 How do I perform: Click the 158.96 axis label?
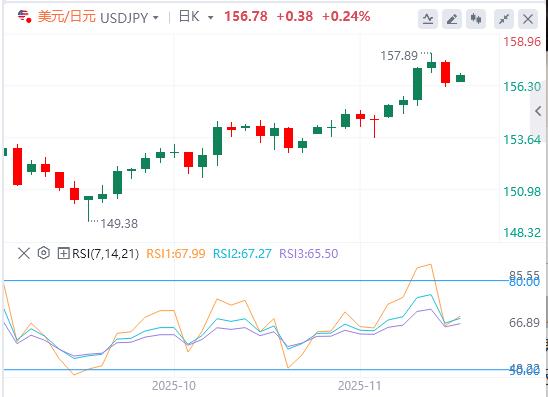pos(522,42)
